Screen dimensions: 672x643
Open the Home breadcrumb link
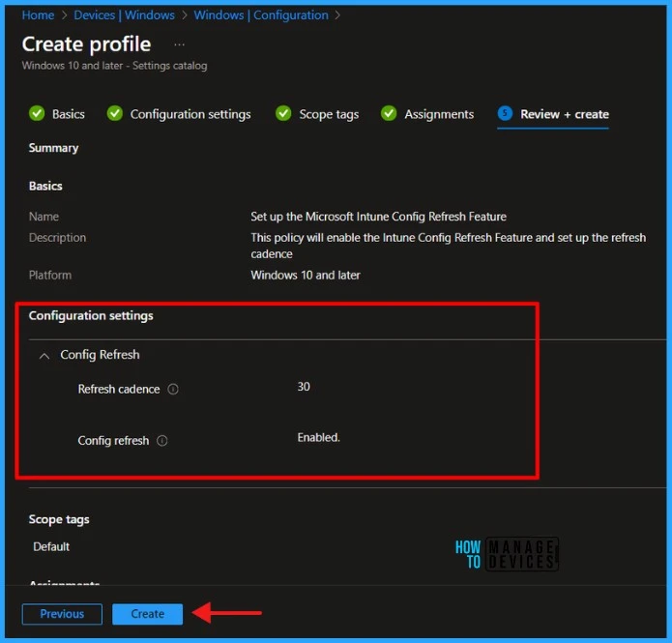point(38,15)
